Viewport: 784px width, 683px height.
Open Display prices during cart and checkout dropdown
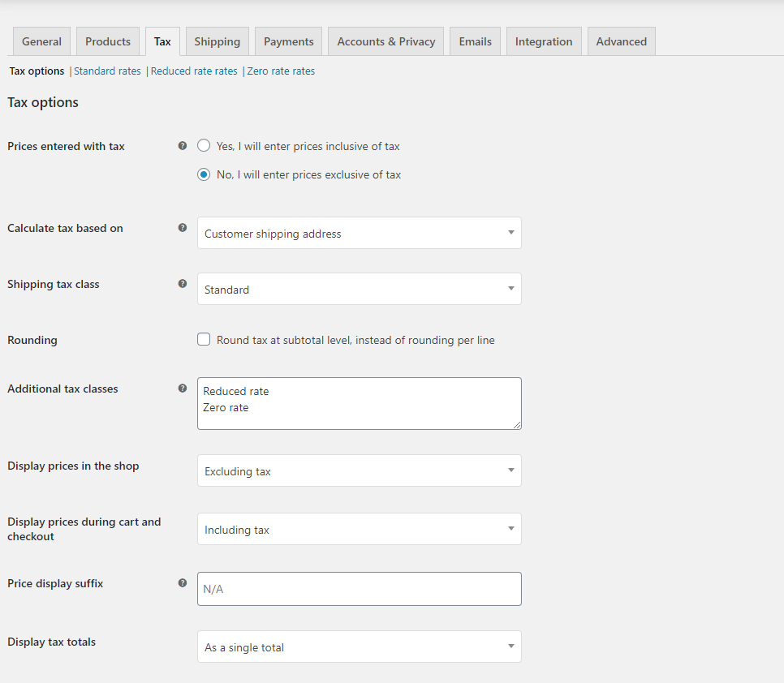[x=359, y=529]
